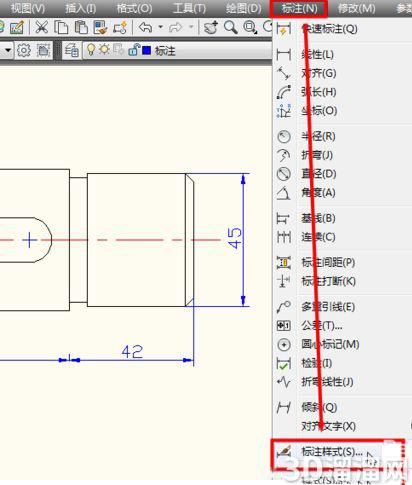This screenshot has height=485, width=412.
Task: Close the 标注(N) menu from the menu bar
Action: coord(299,8)
